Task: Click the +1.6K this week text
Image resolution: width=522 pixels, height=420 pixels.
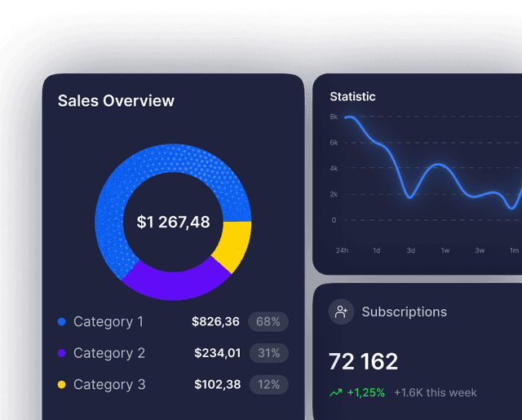Action: (436, 393)
